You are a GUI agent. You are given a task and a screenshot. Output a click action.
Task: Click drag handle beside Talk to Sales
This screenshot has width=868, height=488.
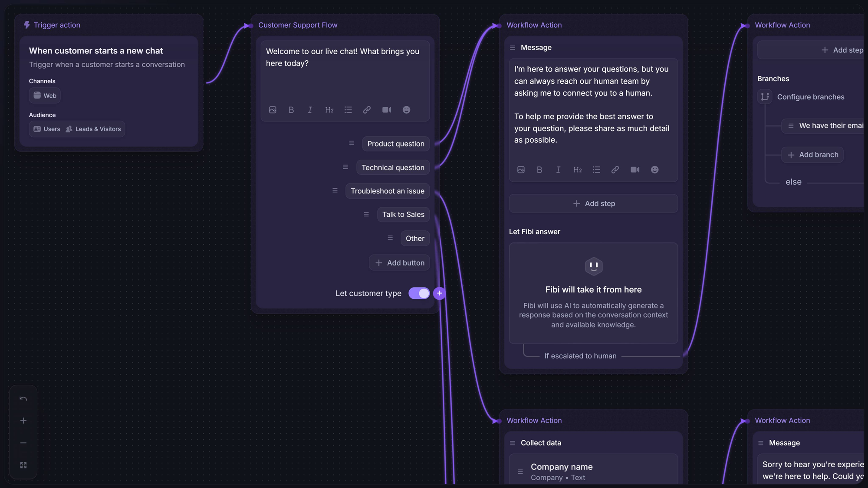click(x=366, y=214)
